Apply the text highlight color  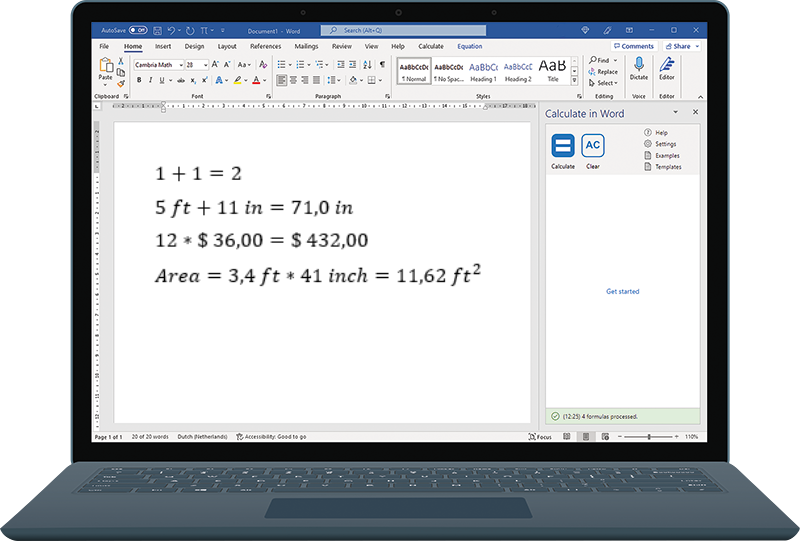pos(238,80)
